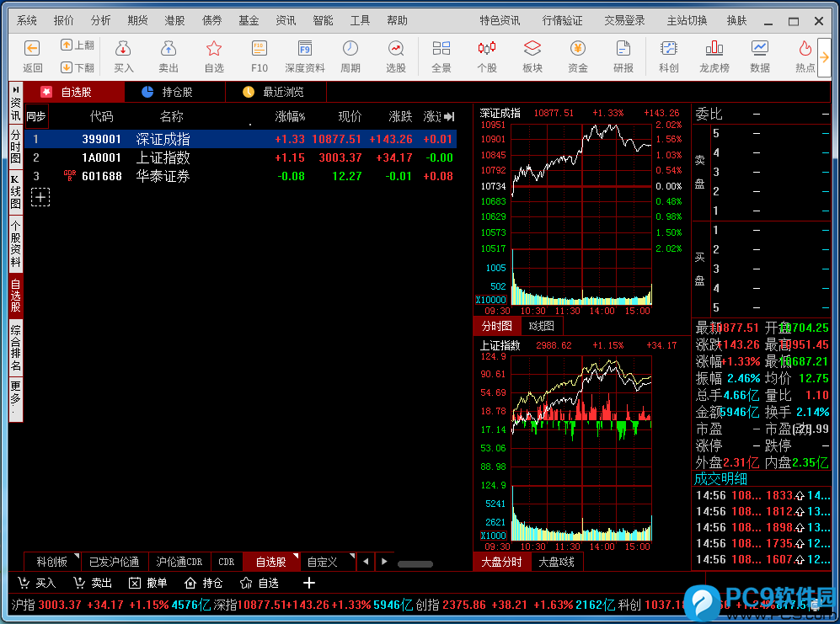Collapse the left sidebar toggle arrow

pos(15,89)
